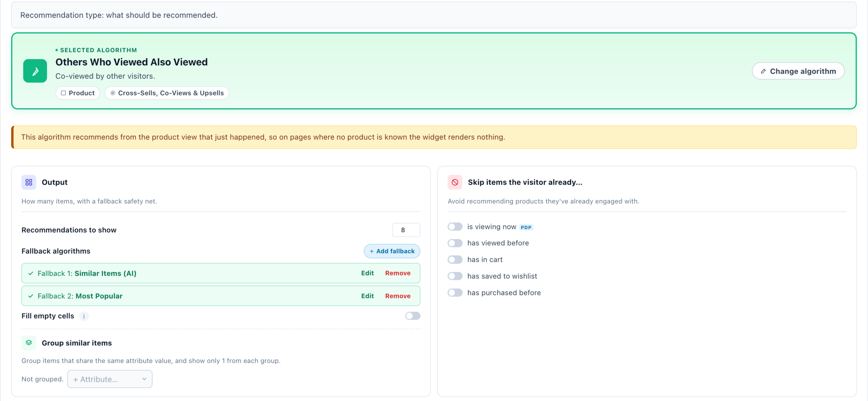Click the Others Who Viewed Also Viewed title
The height and width of the screenshot is (401, 868).
click(x=132, y=62)
